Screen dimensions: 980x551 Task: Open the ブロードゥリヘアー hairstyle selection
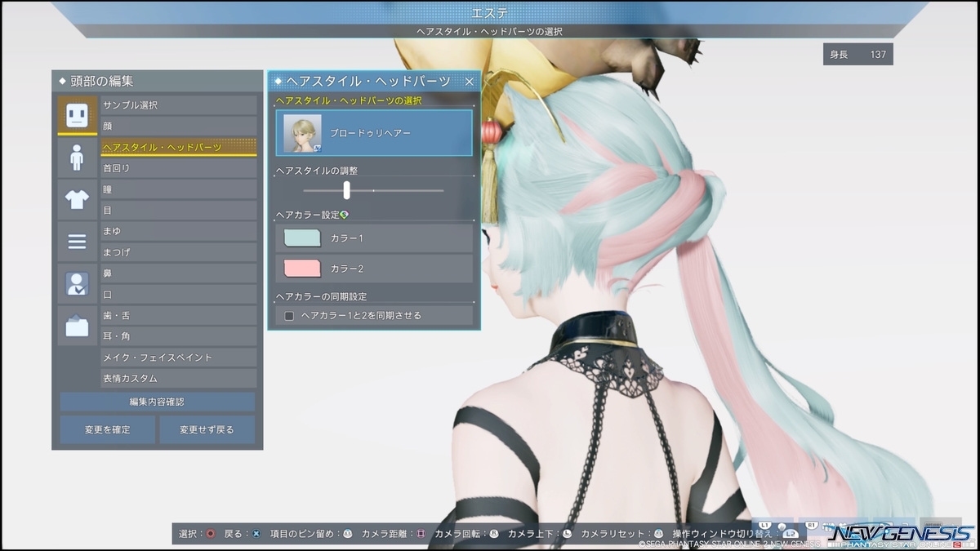tap(374, 132)
